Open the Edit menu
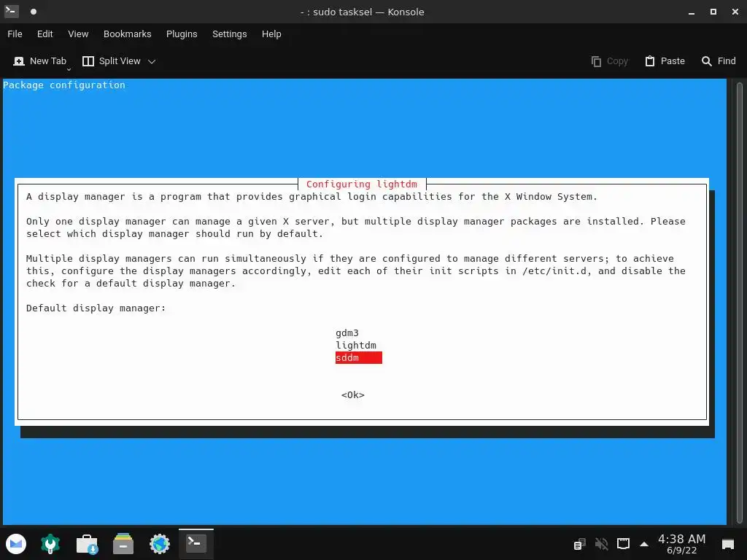This screenshot has width=747, height=560. click(44, 34)
